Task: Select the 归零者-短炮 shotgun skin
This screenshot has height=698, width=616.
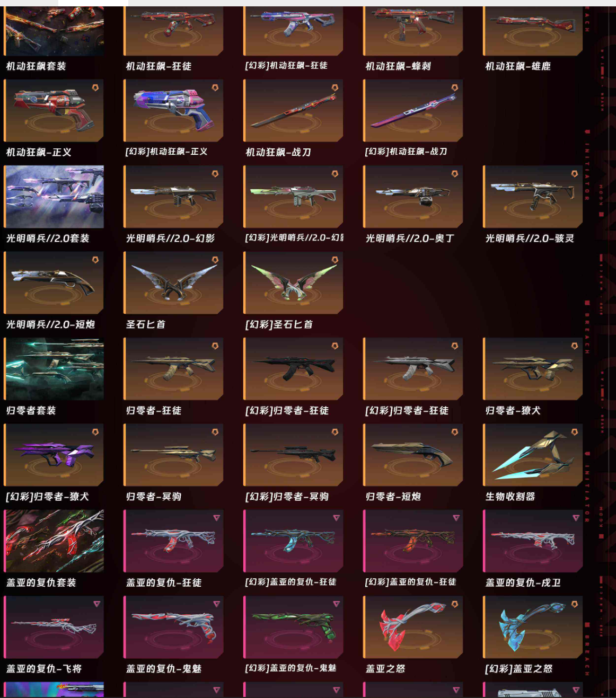Action: (413, 455)
